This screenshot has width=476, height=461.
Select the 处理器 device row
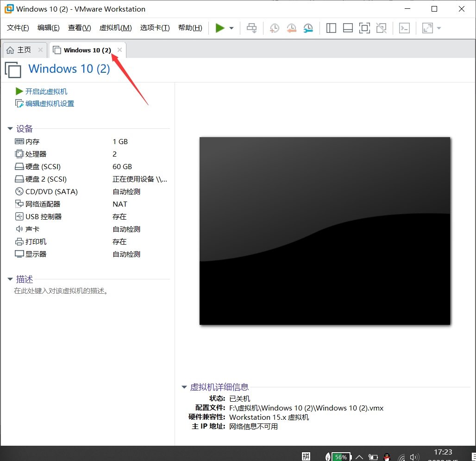pyautogui.click(x=91, y=154)
